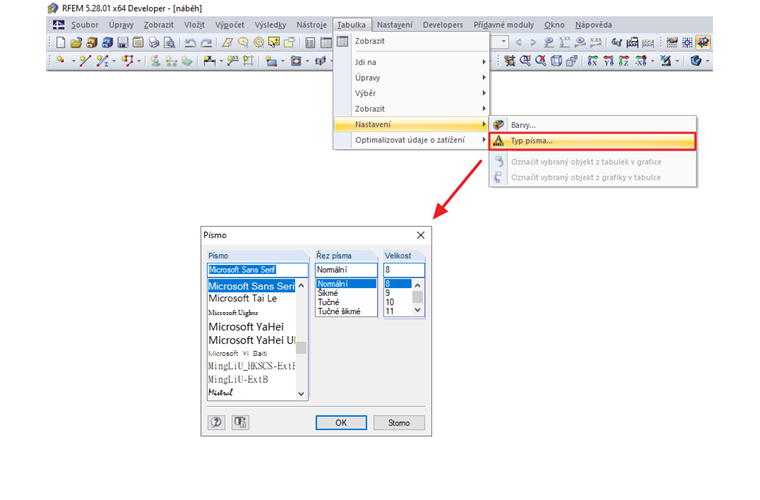The image size is (760, 500).
Task: Open dropdown arrow next to blue solid display icon
Action: tap(708, 61)
